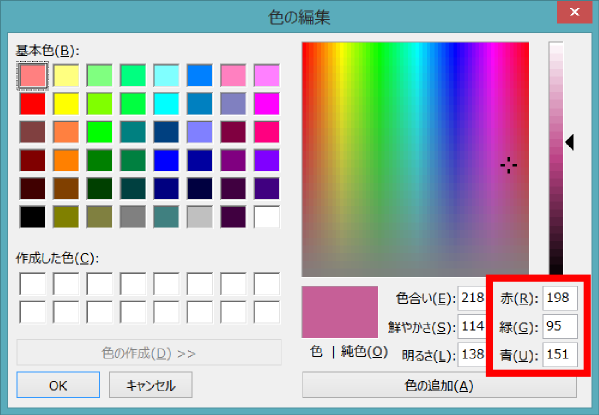
Task: Choose the magenta swatch in the second row
Action: point(267,104)
